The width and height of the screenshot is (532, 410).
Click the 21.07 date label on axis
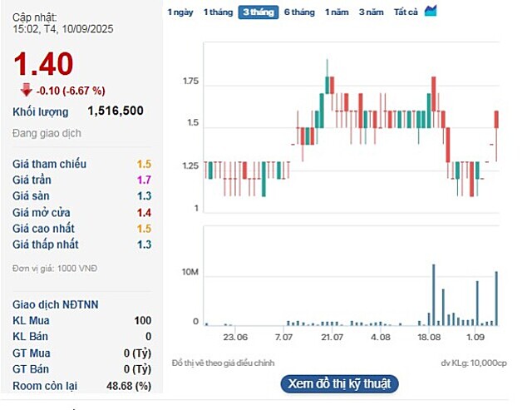click(332, 337)
